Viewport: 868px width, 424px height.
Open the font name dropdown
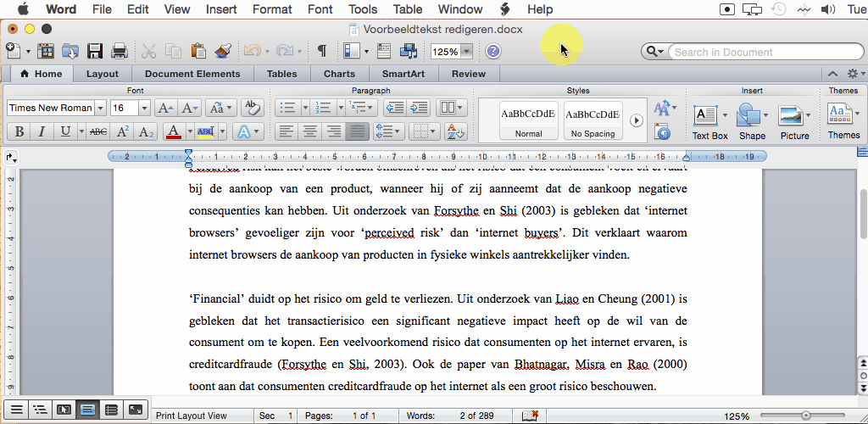tap(100, 108)
